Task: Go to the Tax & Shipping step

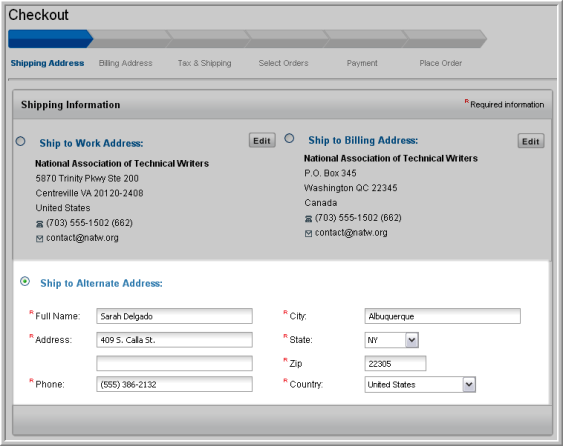Action: 205,63
